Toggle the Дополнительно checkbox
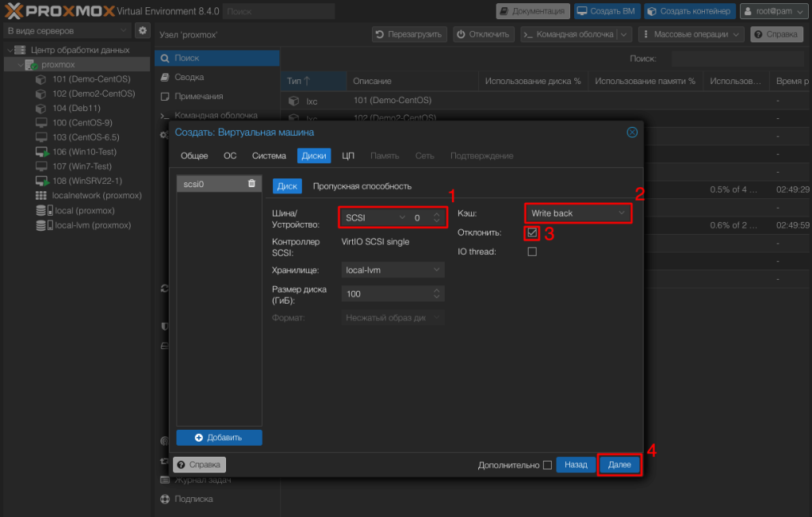 547,465
